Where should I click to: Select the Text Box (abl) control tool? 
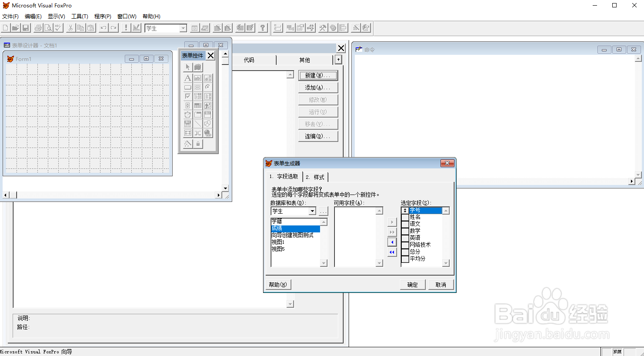point(197,78)
